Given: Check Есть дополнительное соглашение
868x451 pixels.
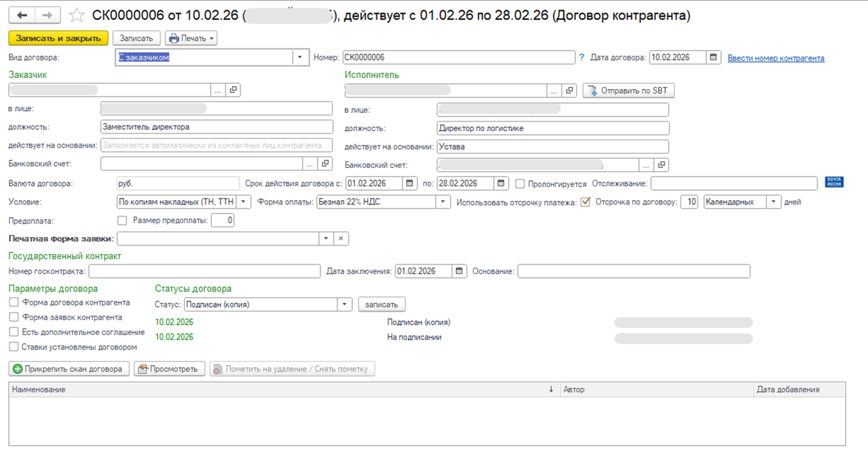Looking at the screenshot, I should click(x=14, y=332).
